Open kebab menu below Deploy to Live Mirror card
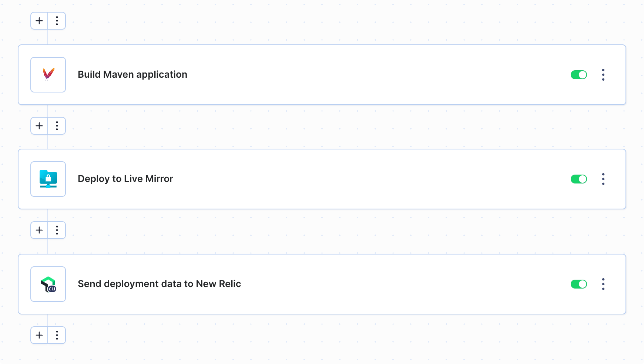 [x=57, y=230]
